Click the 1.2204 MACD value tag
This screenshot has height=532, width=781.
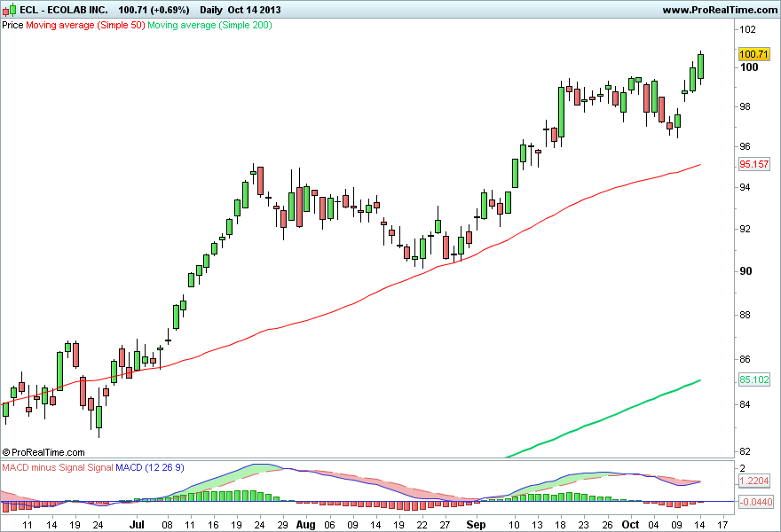click(753, 481)
